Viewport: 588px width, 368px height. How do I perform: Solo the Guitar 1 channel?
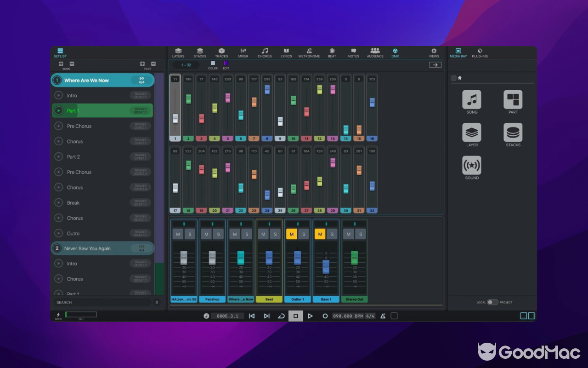click(304, 234)
